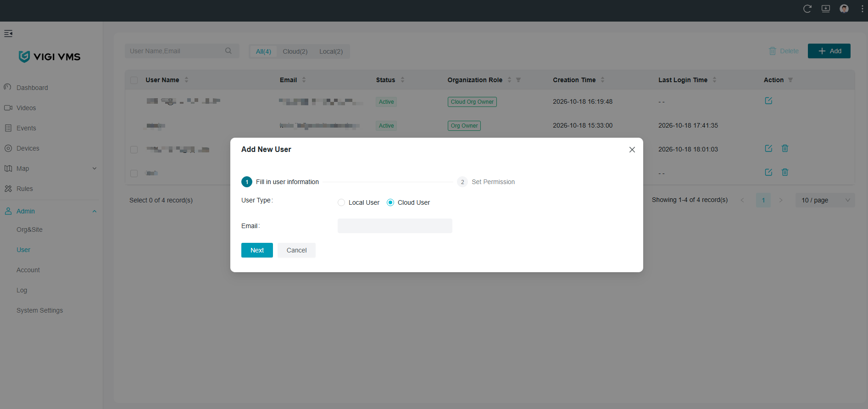Check the third user row checkbox

(x=134, y=150)
